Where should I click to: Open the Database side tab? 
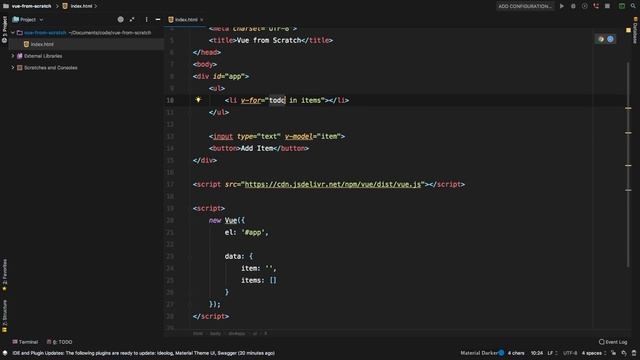point(635,31)
